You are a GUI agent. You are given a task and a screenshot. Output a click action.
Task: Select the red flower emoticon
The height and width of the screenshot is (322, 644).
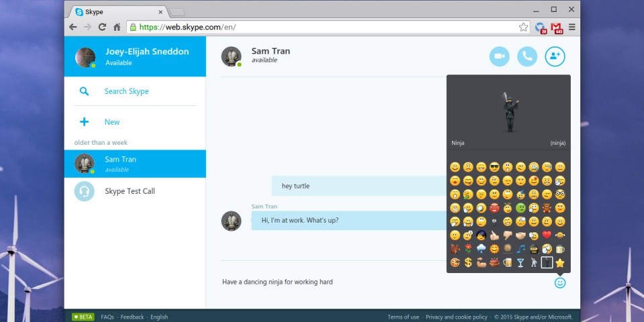pos(468,249)
